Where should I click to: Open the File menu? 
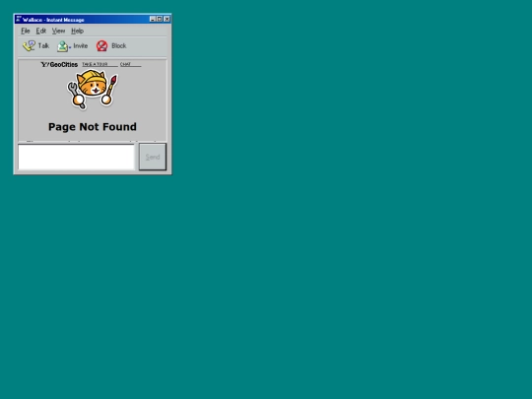click(26, 31)
